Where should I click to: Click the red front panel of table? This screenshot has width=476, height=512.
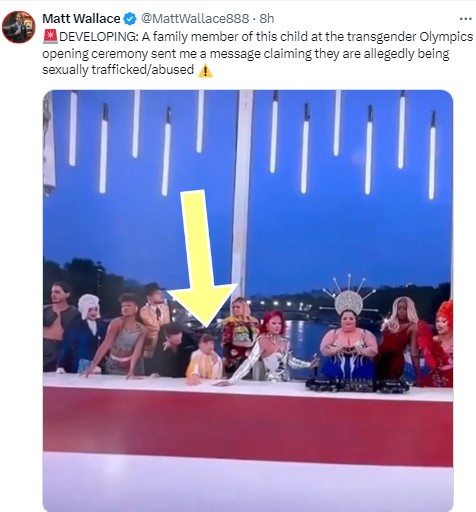click(x=248, y=425)
